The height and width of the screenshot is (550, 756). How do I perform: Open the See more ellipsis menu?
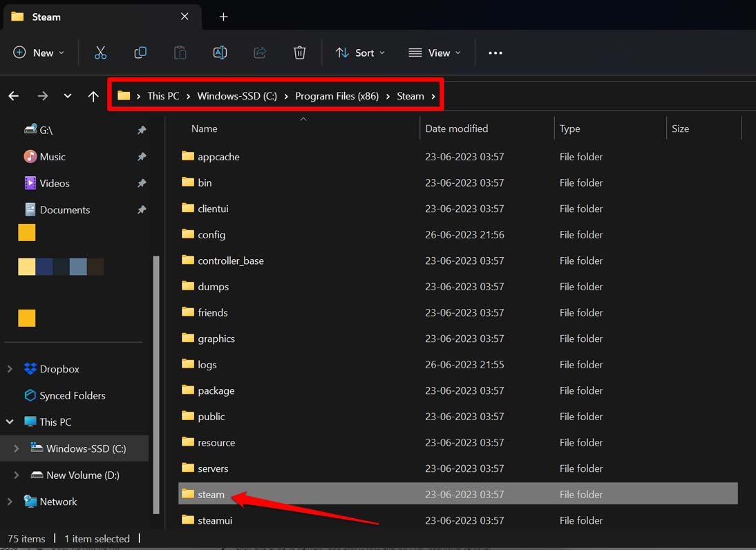pos(495,53)
